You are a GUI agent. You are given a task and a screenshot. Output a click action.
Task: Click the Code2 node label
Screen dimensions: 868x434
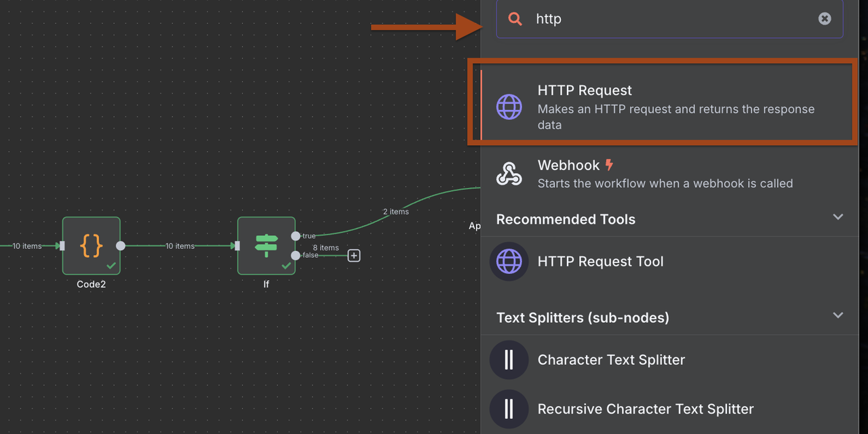(92, 285)
